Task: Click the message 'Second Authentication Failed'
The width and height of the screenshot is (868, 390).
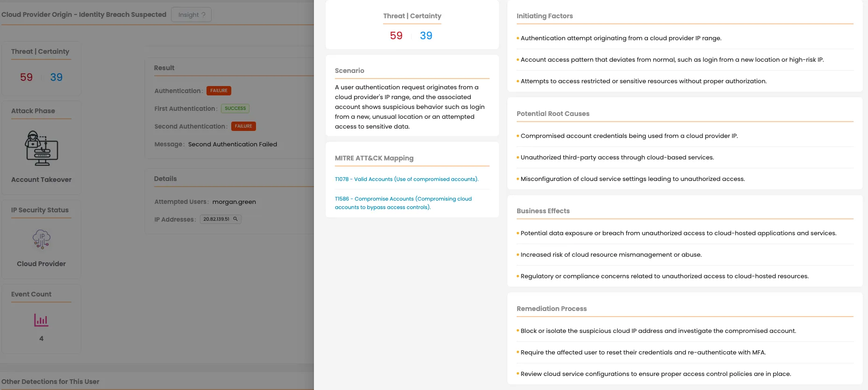Action: (x=233, y=144)
